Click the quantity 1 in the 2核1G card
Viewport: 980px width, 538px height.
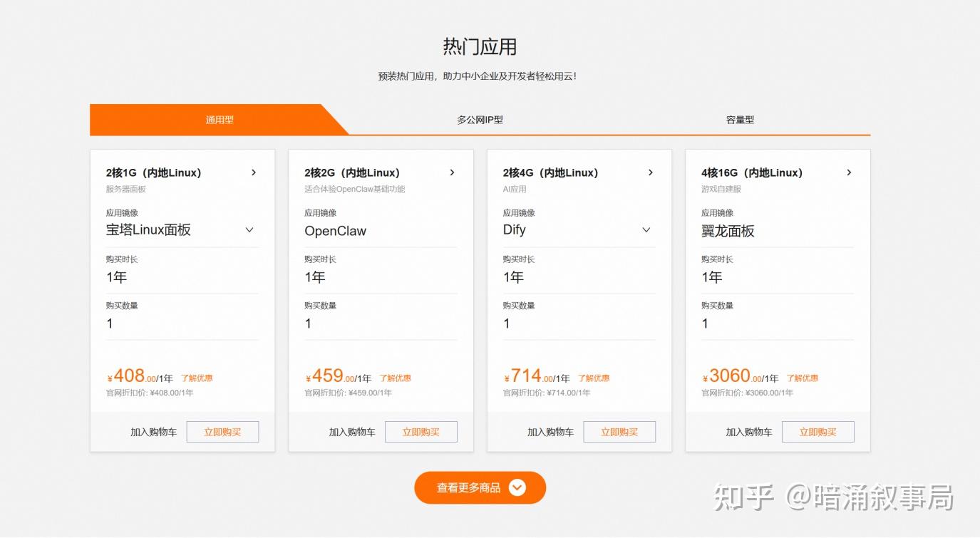[x=110, y=324]
